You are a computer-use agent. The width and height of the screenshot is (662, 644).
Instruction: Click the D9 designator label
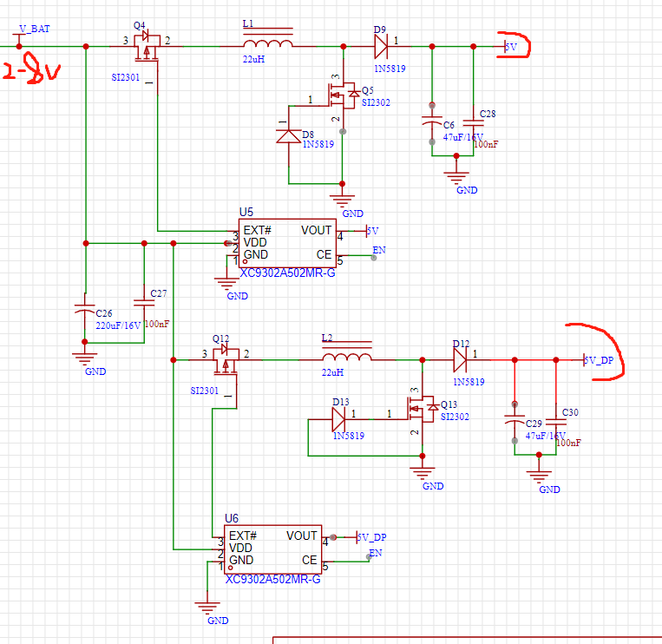click(x=380, y=30)
